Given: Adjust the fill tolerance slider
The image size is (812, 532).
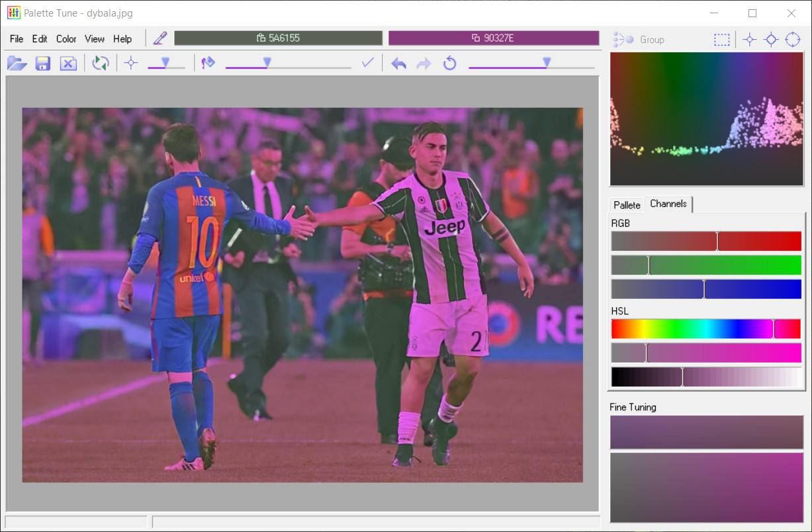Looking at the screenshot, I should (289, 64).
